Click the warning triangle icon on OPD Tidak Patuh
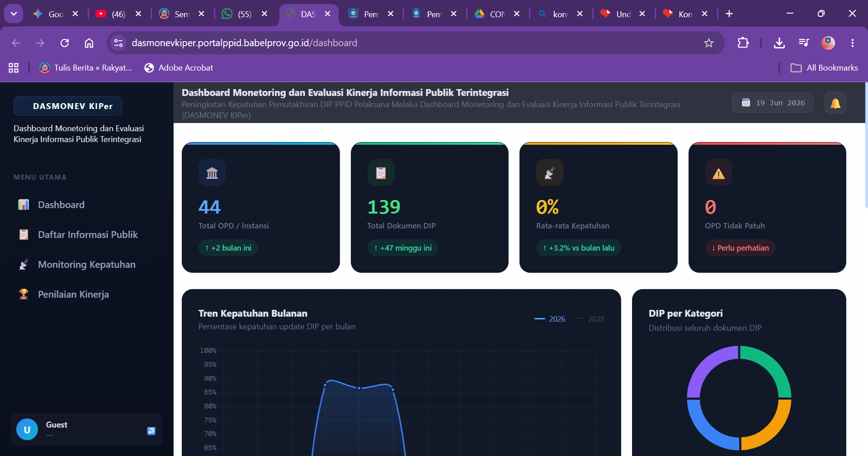868x456 pixels. 718,172
